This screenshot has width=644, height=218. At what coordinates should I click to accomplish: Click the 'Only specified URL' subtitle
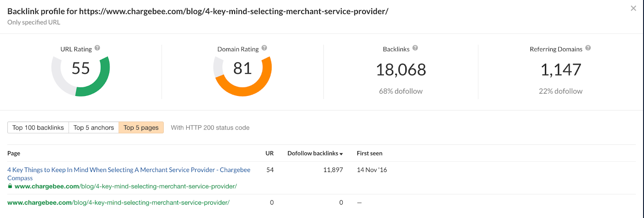pyautogui.click(x=34, y=22)
